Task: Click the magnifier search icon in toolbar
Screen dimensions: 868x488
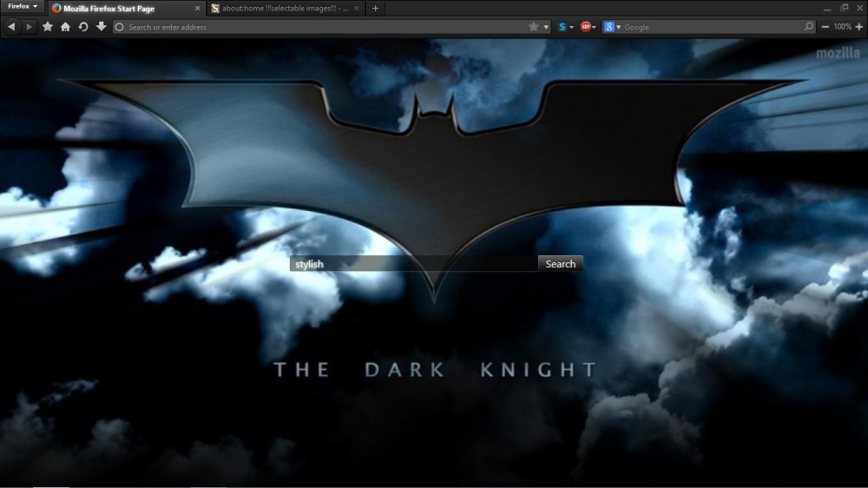Action: [x=809, y=27]
